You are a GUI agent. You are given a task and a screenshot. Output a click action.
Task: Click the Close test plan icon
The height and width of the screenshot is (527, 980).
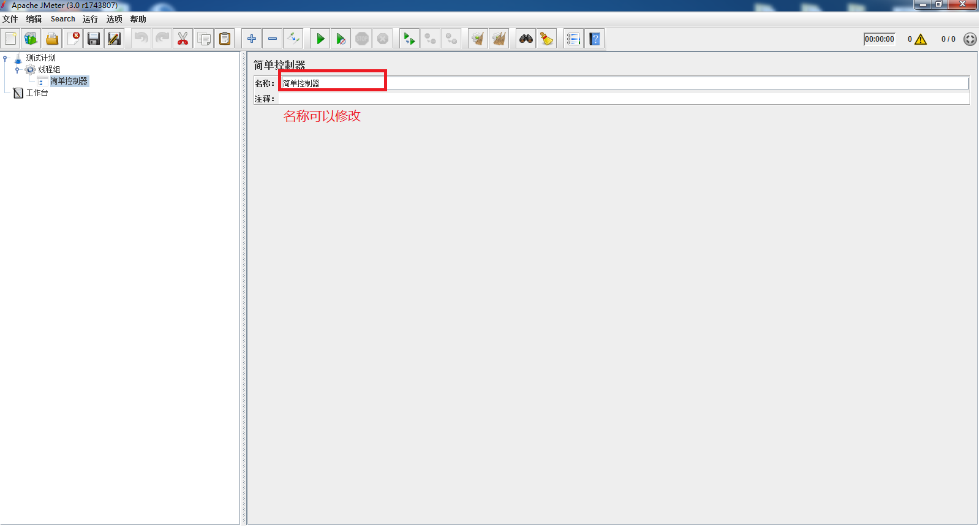coord(73,39)
